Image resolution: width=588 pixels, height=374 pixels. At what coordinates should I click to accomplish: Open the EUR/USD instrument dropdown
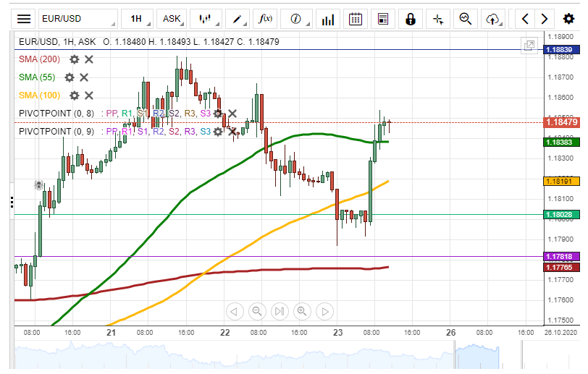pos(77,19)
